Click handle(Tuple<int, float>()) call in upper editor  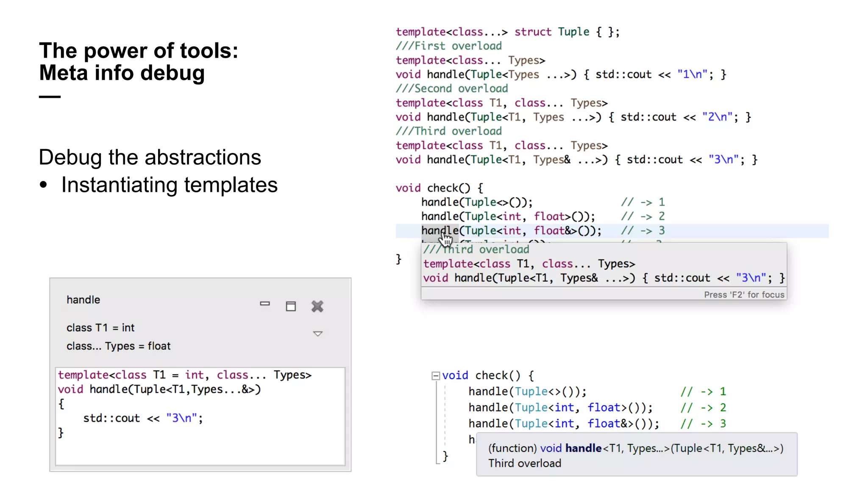pyautogui.click(x=508, y=216)
